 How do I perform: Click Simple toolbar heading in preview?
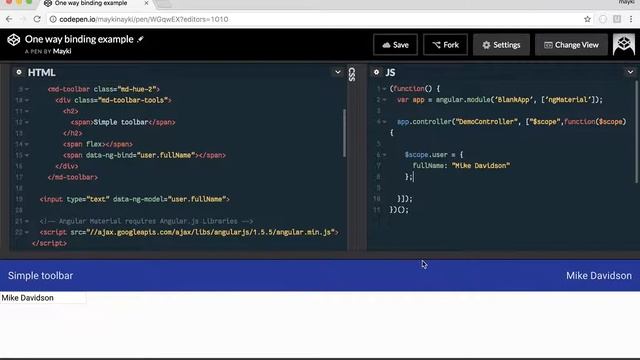(x=40, y=276)
